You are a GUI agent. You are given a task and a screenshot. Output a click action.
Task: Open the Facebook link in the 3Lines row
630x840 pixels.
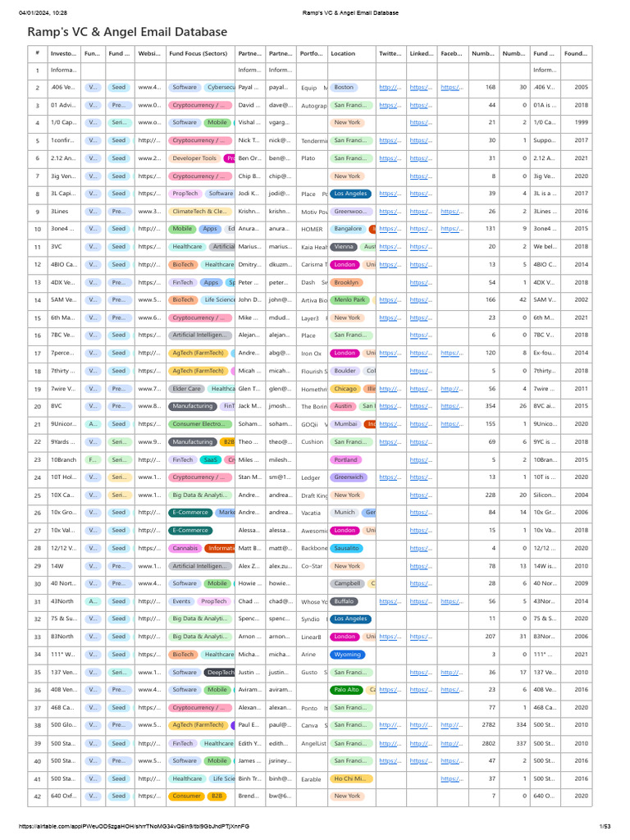tap(452, 212)
